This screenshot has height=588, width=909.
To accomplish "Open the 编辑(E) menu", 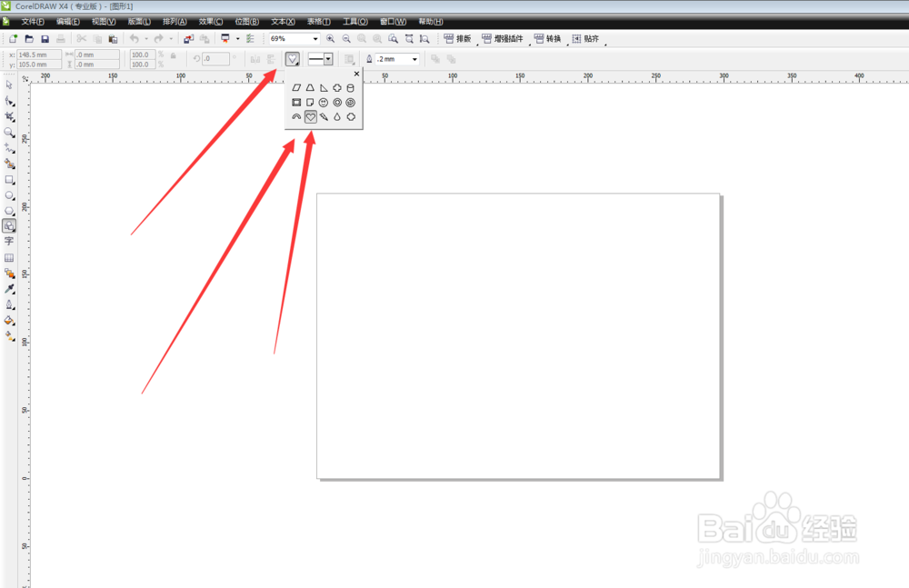I will coord(68,22).
